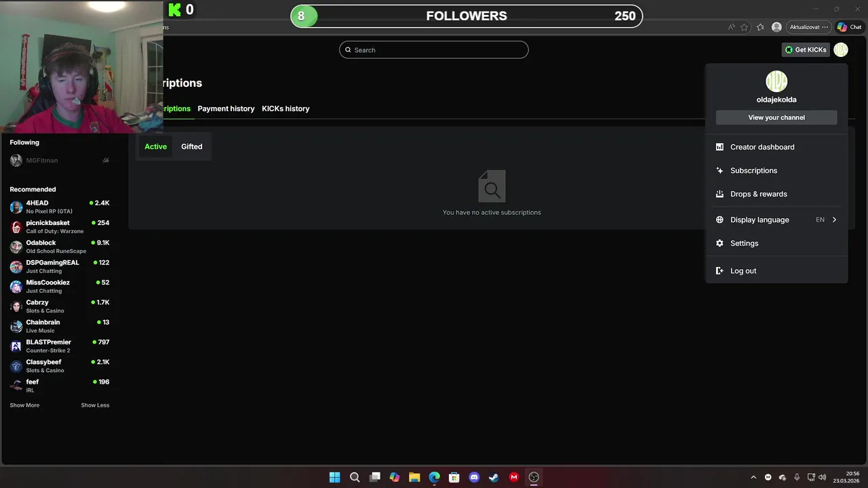Click the large oldajekolda avatar in the menu

(776, 81)
